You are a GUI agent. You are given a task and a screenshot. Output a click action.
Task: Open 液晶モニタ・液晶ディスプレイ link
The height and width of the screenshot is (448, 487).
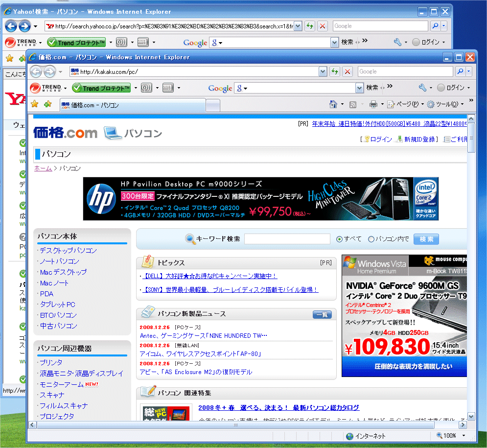81,374
